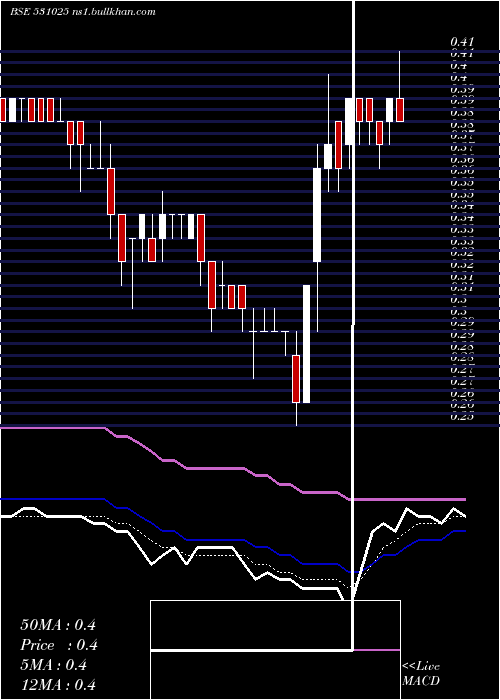The image size is (500, 700).
Task: Click the '12MA : 0.4' reading
Action: click(58, 685)
